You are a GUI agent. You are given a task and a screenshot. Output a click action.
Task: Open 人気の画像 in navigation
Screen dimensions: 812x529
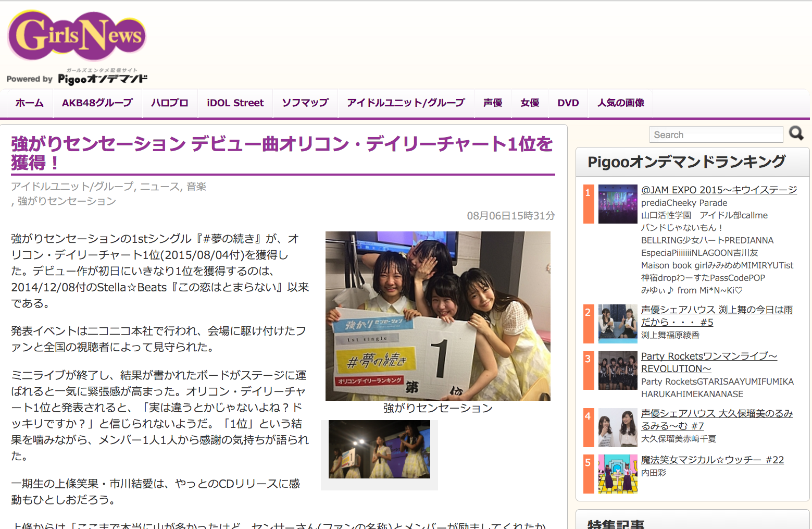621,103
